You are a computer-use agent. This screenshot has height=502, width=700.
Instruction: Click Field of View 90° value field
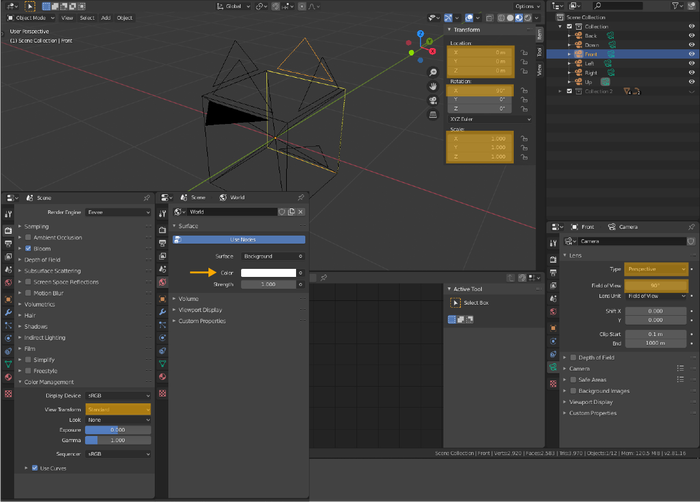pyautogui.click(x=656, y=285)
